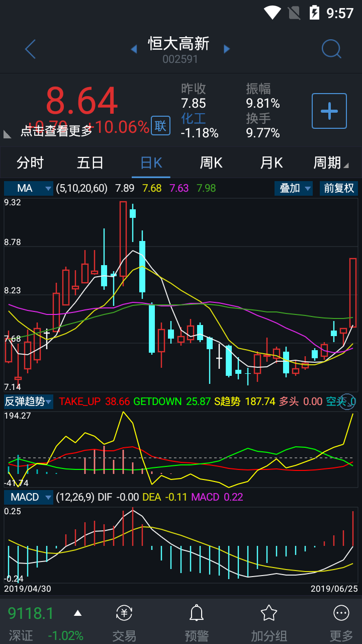Viewport: 362px width, 644px height.
Task: Tap the S趋势 value 187.74
Action: point(260,401)
